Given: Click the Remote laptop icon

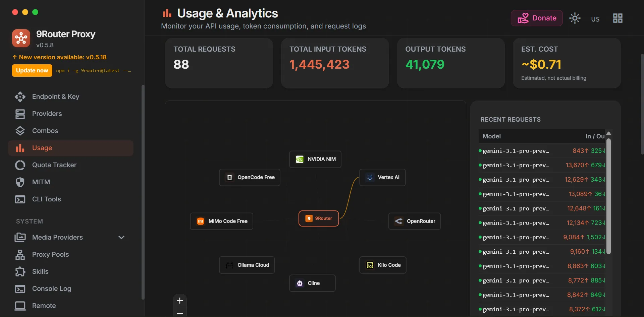Looking at the screenshot, I should (20, 306).
